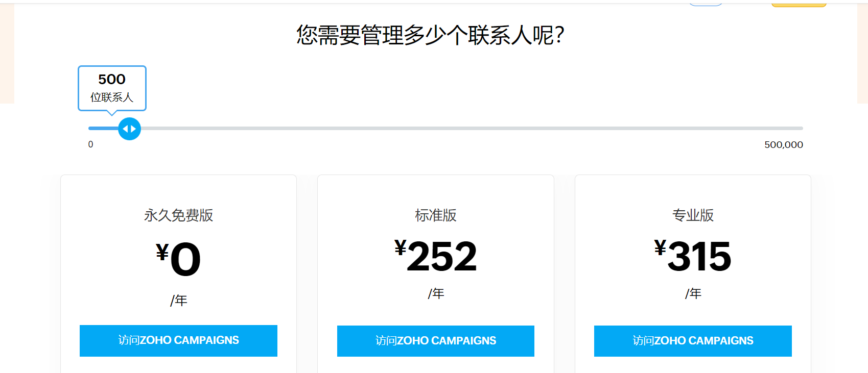This screenshot has width=868, height=373.
Task: Click 访问ZOHO CAMPAIGNS under 永久免费版
Action: (x=178, y=340)
